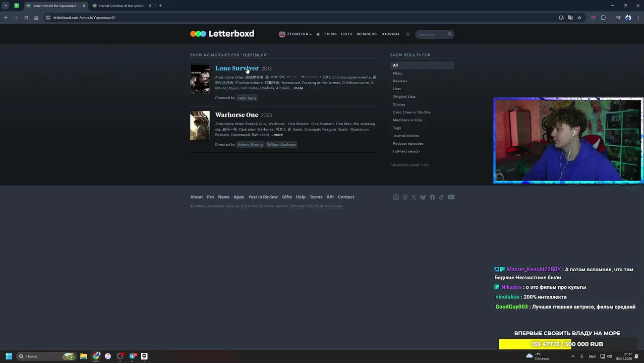Close the Search results browser tab
The width and height of the screenshot is (644, 363).
coord(84,6)
